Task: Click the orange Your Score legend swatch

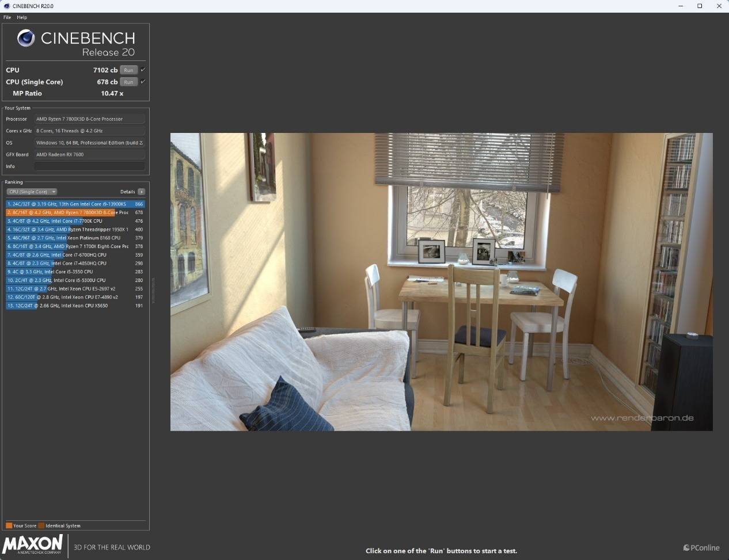Action: pos(9,525)
